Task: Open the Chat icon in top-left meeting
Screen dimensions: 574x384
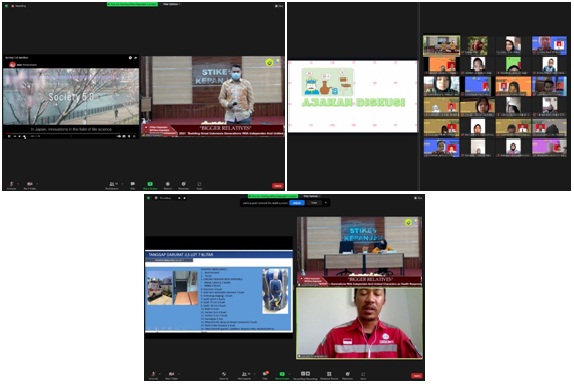Action: 133,184
